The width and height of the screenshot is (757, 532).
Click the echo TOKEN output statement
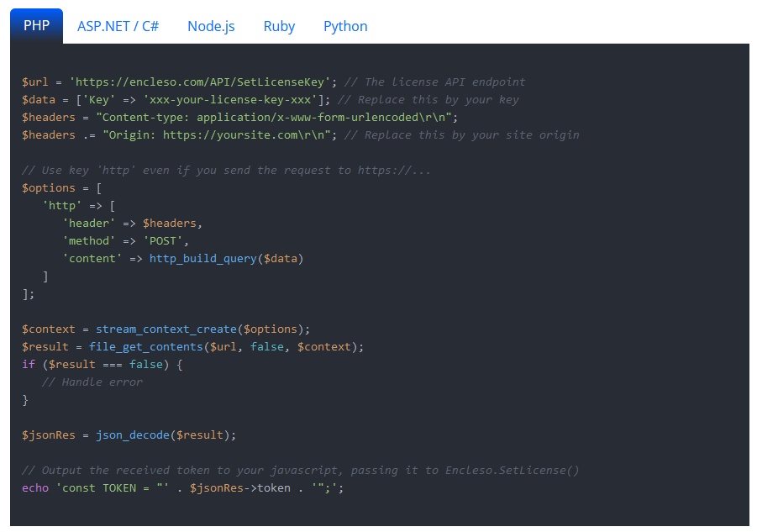[x=101, y=487]
